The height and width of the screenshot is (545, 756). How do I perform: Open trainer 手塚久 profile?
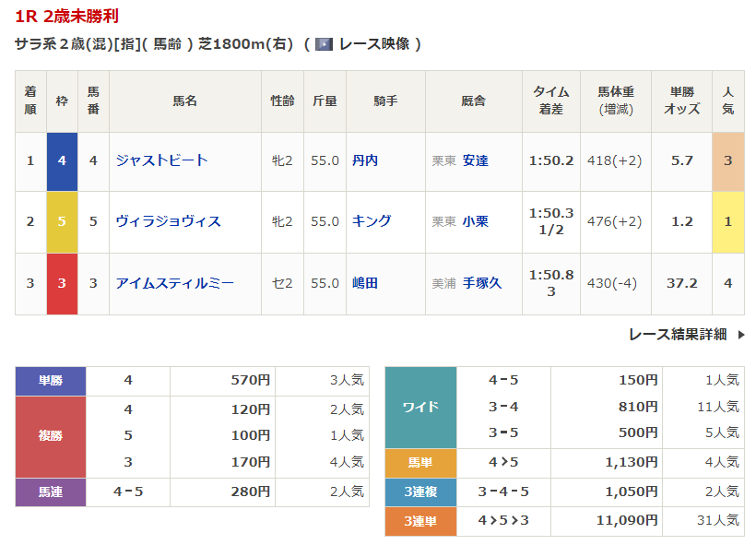pos(482,283)
